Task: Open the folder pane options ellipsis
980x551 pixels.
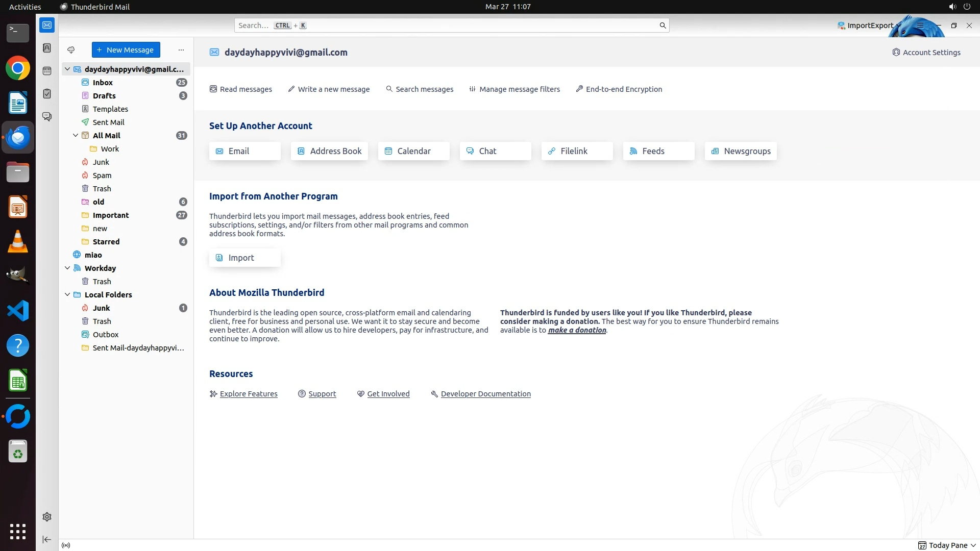Action: [181, 50]
